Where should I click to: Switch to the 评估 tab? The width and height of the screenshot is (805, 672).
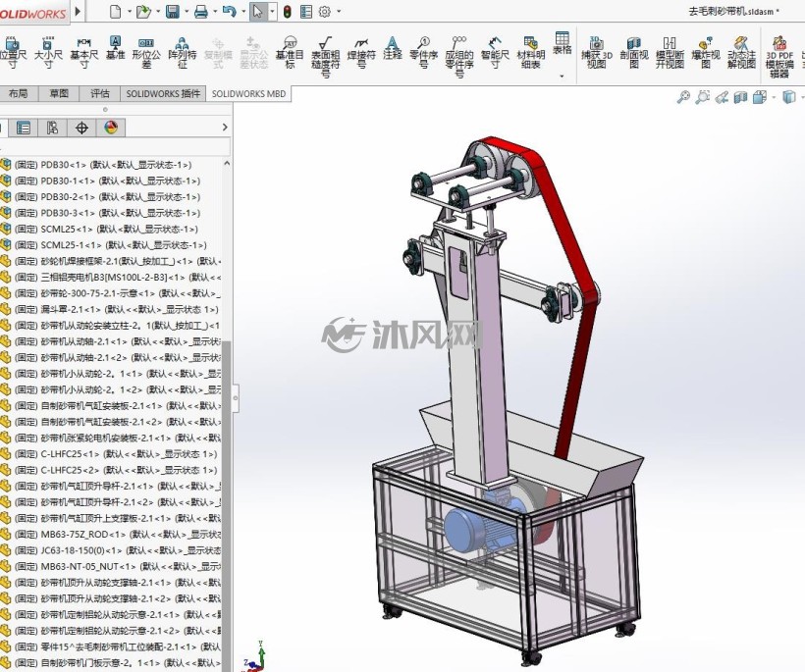[100, 93]
